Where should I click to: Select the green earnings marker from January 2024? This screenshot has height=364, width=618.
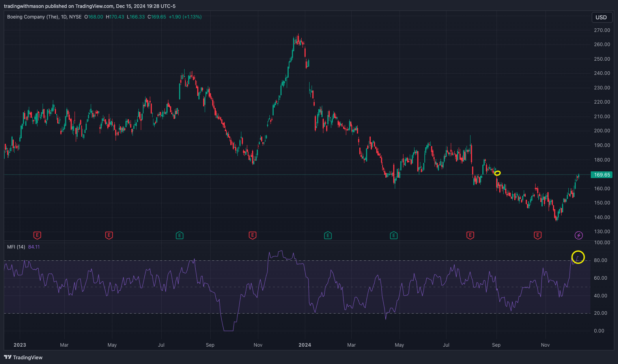(328, 235)
